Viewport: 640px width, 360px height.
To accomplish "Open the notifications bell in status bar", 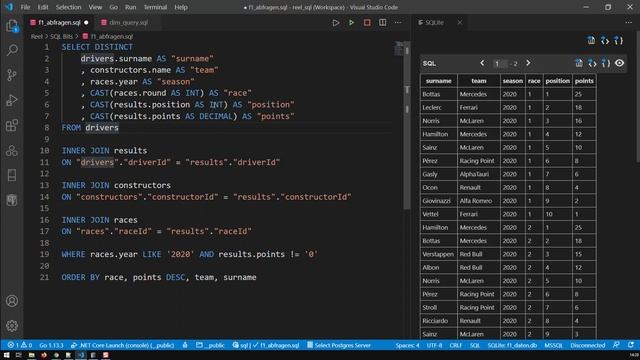I will [x=631, y=345].
